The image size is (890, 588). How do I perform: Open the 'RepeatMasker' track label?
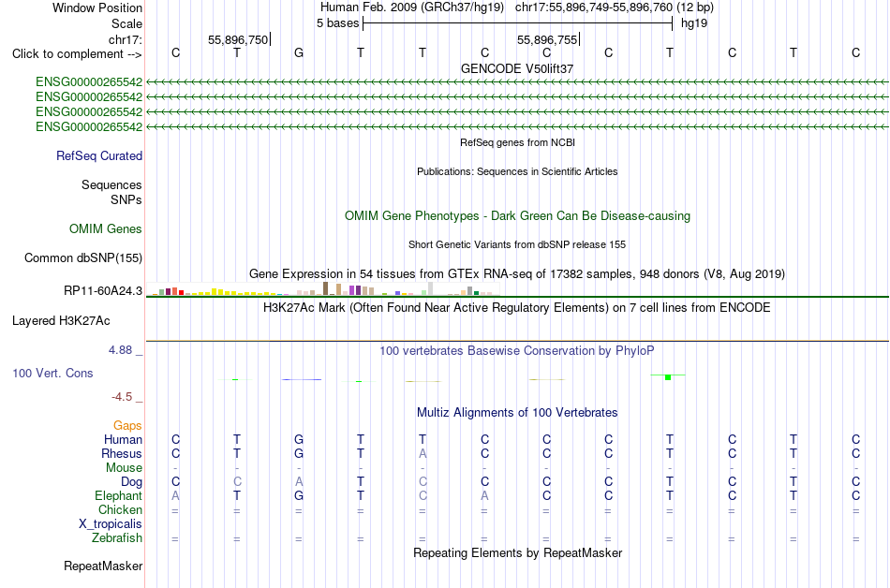103,566
